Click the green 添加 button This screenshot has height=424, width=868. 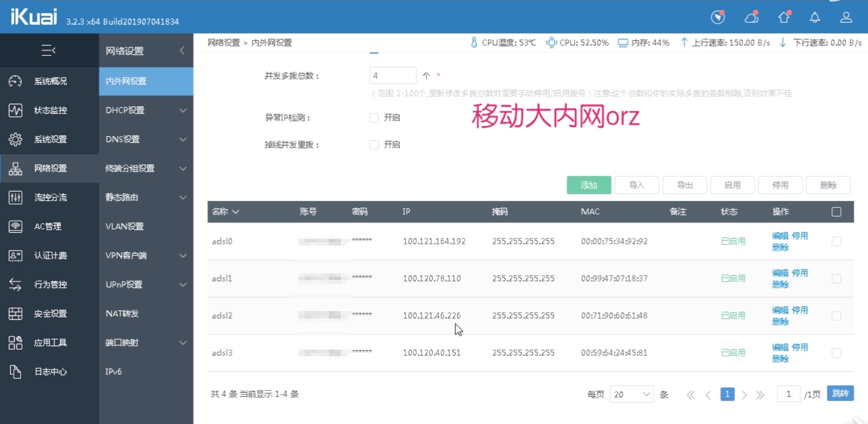coord(589,185)
